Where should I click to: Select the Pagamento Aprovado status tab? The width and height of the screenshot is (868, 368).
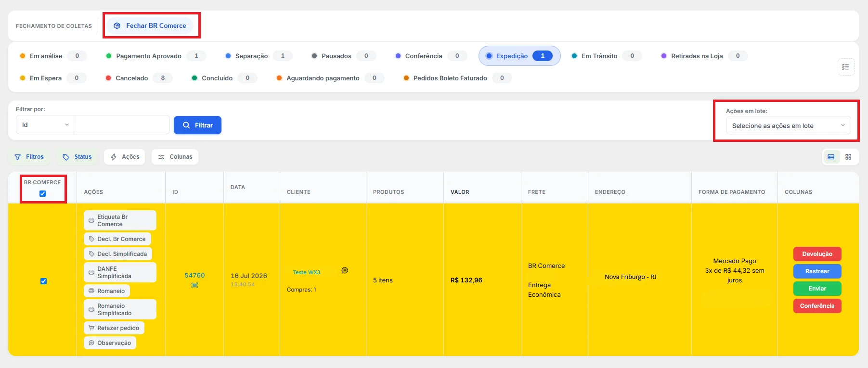(155, 56)
